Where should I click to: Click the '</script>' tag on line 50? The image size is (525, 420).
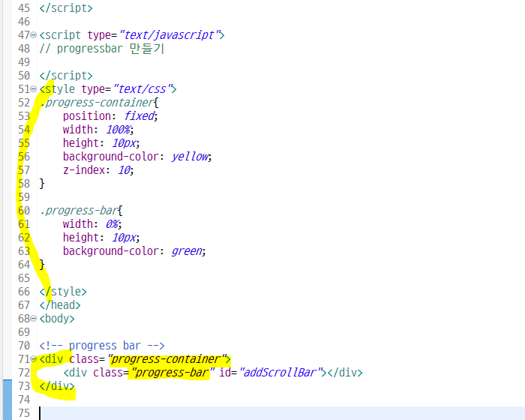pyautogui.click(x=66, y=76)
